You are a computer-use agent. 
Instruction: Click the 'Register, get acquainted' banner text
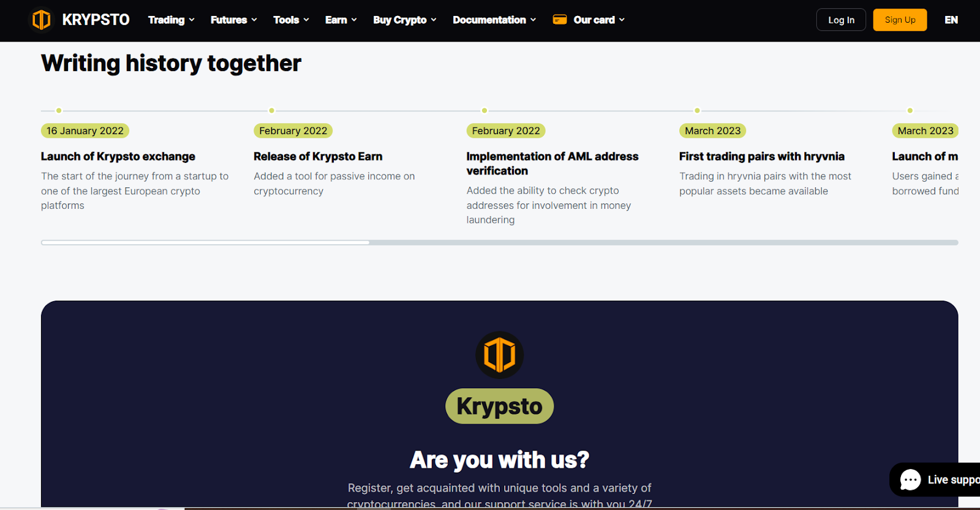pos(500,495)
